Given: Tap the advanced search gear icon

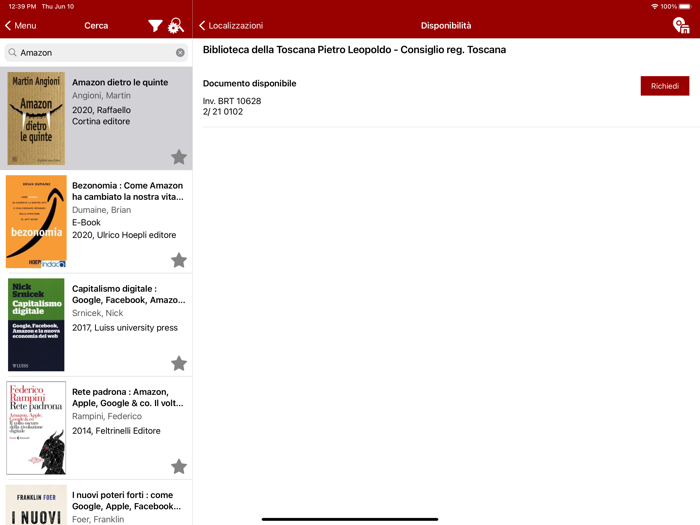Looking at the screenshot, I should (x=176, y=26).
